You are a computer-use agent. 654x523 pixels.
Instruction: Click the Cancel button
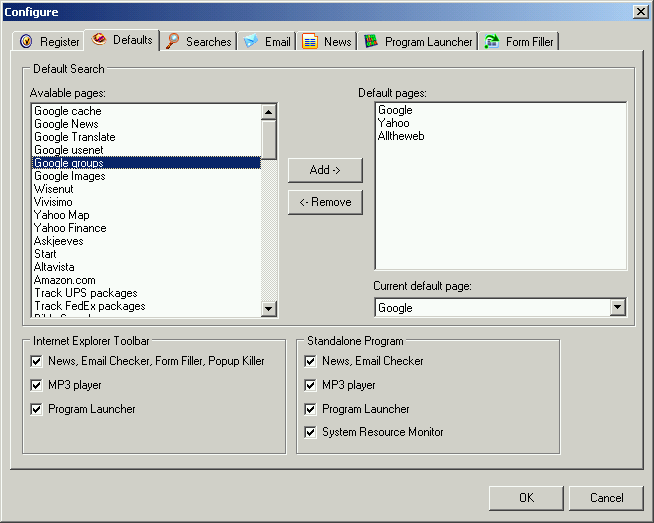(x=606, y=498)
